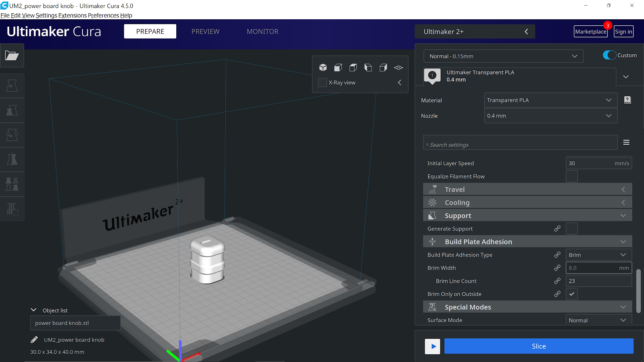Open the Marketplace
The height and width of the screenshot is (362, 644).
[x=590, y=31]
